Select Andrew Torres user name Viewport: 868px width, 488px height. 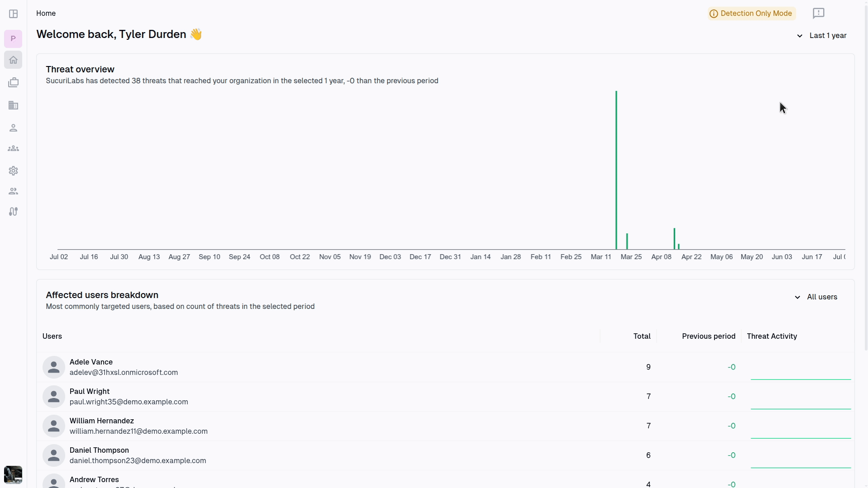pos(94,479)
